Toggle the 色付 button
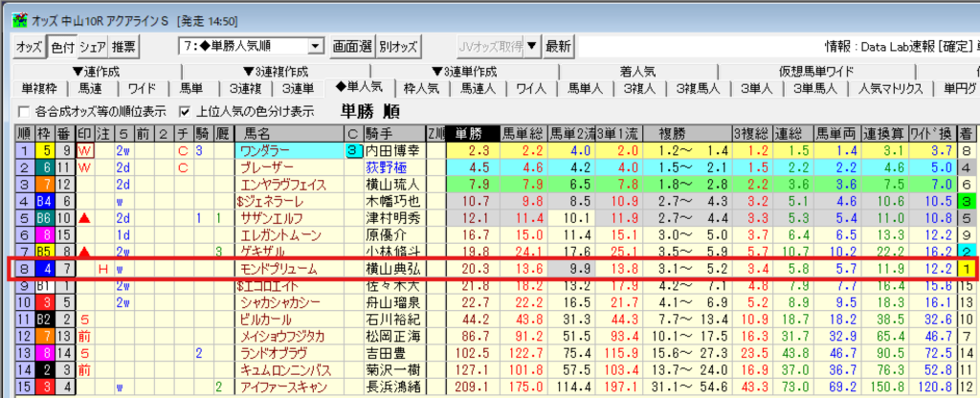 [x=61, y=46]
